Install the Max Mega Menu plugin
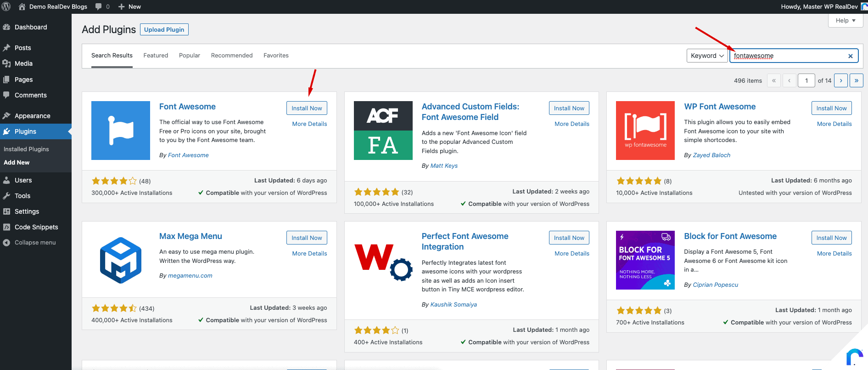The image size is (868, 370). (x=307, y=238)
